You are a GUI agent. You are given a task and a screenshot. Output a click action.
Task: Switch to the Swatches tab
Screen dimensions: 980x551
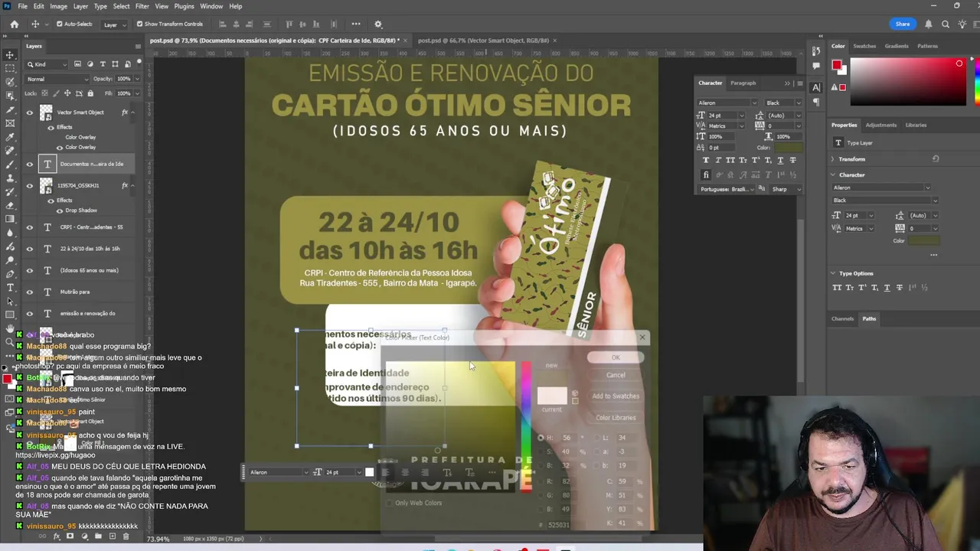tap(864, 46)
